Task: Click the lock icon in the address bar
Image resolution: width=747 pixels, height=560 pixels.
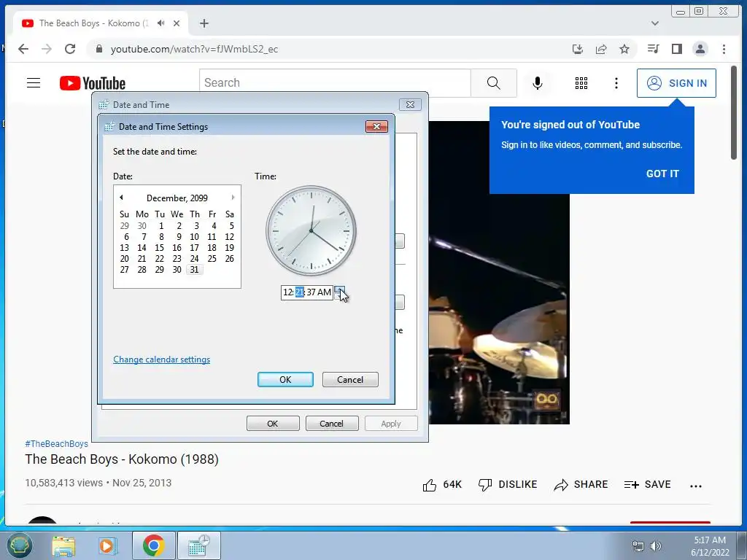Action: [98, 49]
